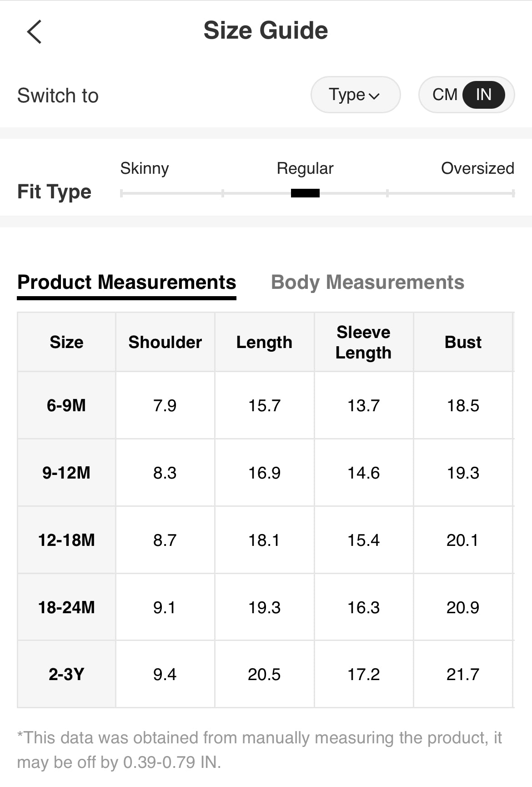Click the Length column header
This screenshot has width=532, height=787.
click(264, 342)
